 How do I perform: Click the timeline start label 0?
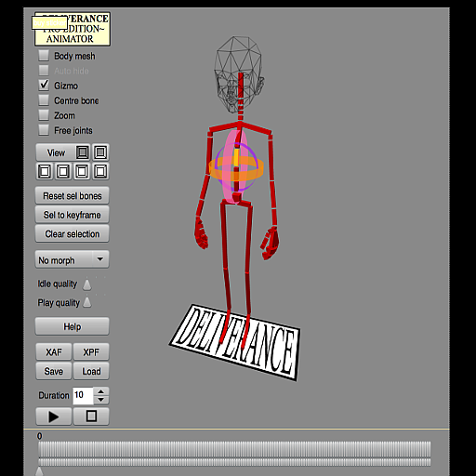click(x=39, y=436)
